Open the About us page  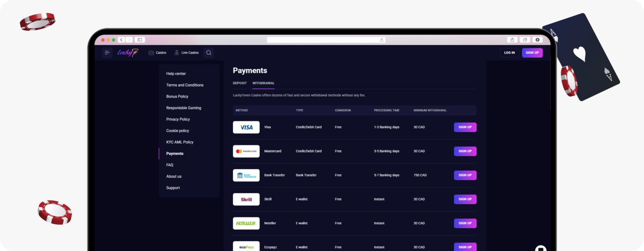[x=174, y=176]
